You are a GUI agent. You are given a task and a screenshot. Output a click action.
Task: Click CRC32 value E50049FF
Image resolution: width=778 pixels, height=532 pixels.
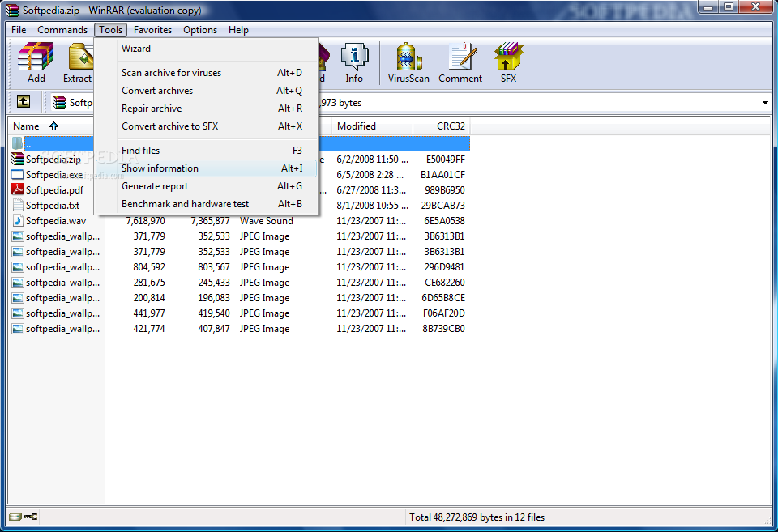point(445,160)
